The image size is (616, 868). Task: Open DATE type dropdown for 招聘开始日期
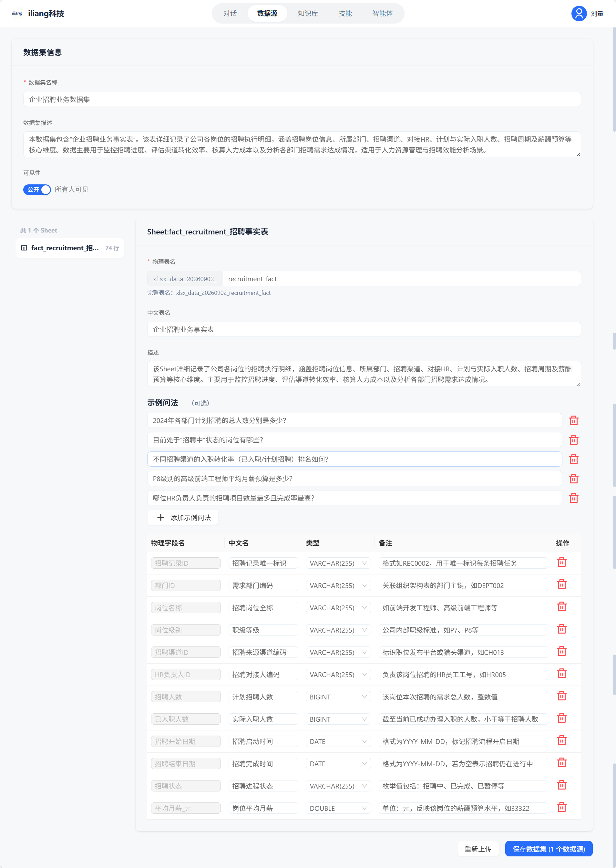pos(338,742)
